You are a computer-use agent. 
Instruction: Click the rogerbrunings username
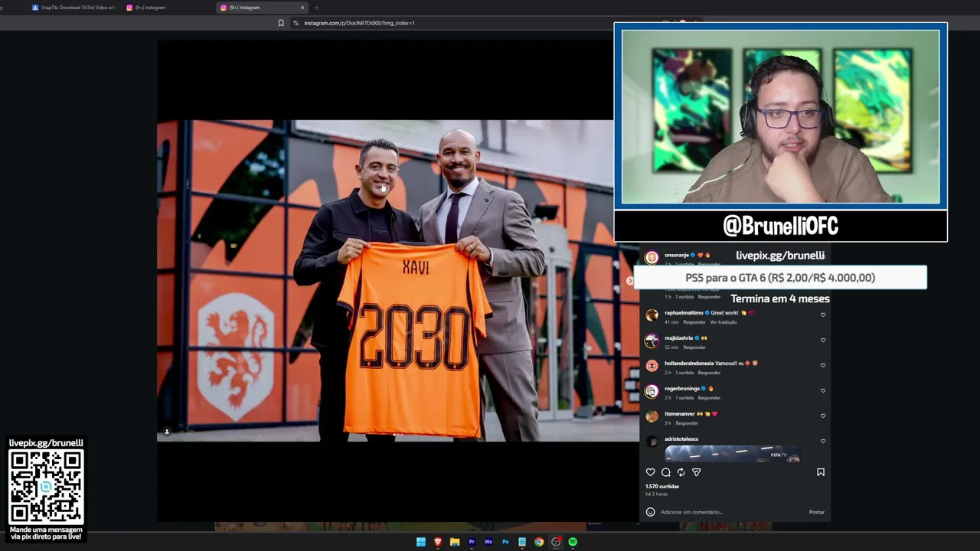tap(681, 389)
